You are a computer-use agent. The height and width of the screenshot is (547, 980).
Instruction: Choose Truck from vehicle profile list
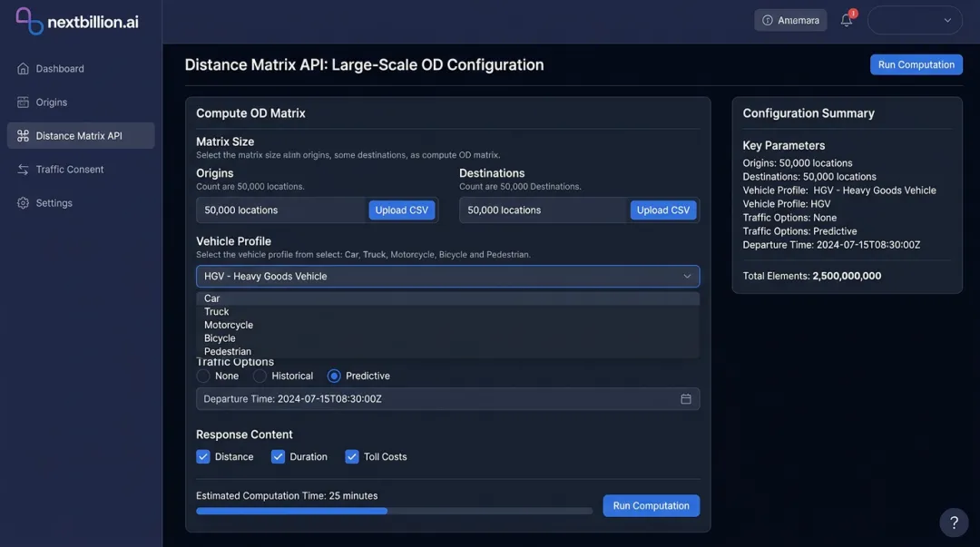coord(447,311)
